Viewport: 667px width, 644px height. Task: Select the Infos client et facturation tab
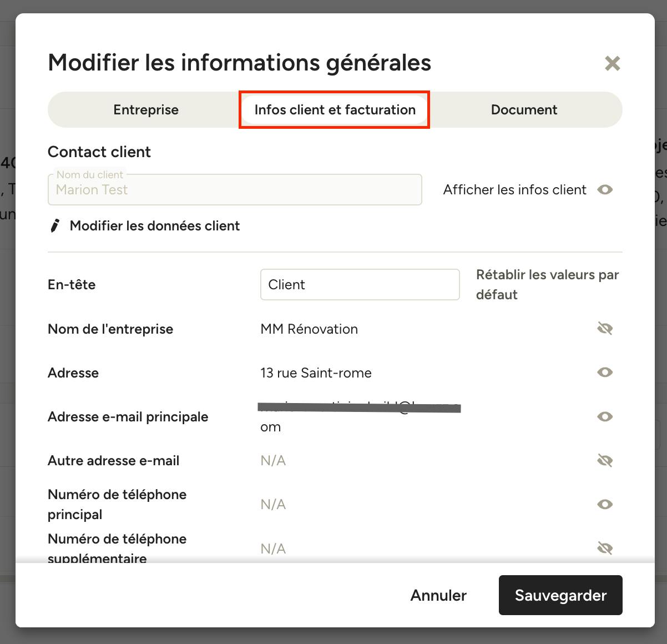pyautogui.click(x=335, y=110)
